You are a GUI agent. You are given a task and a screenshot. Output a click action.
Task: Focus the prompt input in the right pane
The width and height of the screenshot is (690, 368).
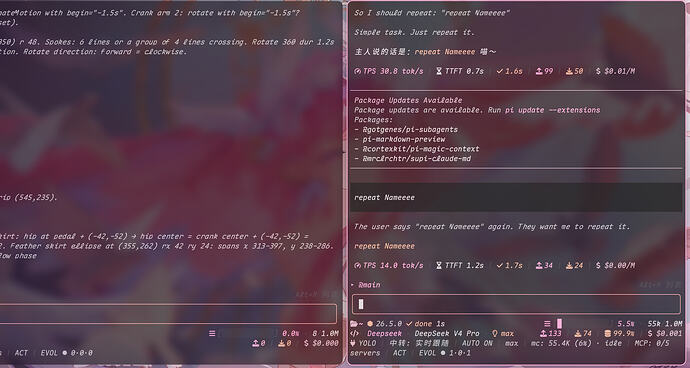[516, 304]
